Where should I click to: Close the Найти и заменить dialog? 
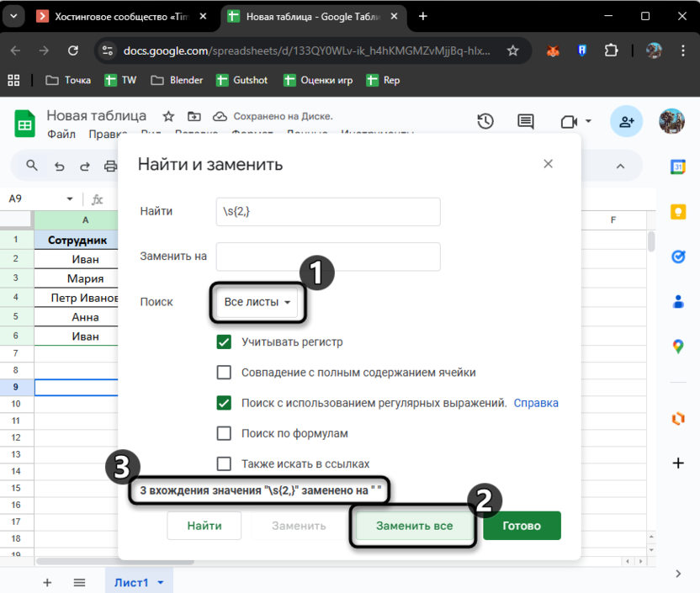point(549,164)
